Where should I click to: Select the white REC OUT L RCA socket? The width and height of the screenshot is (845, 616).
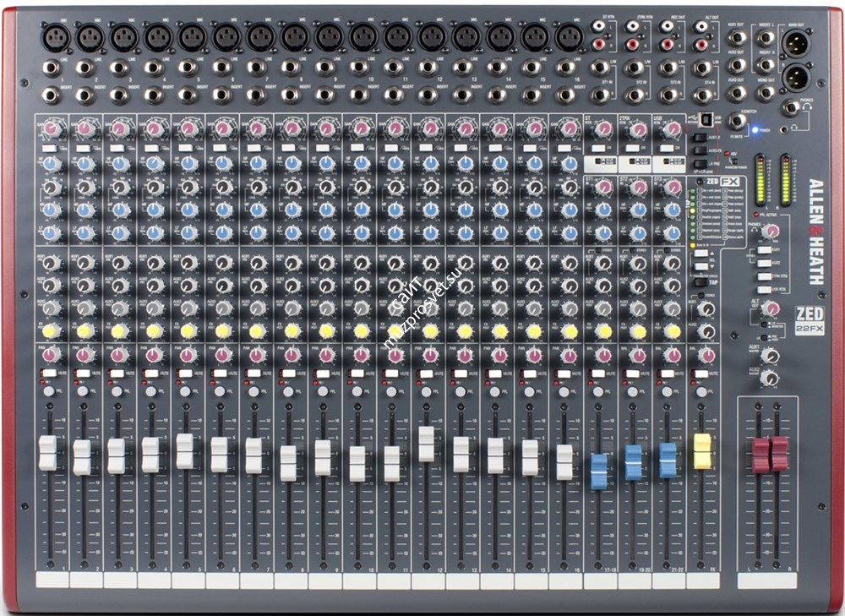(x=667, y=27)
